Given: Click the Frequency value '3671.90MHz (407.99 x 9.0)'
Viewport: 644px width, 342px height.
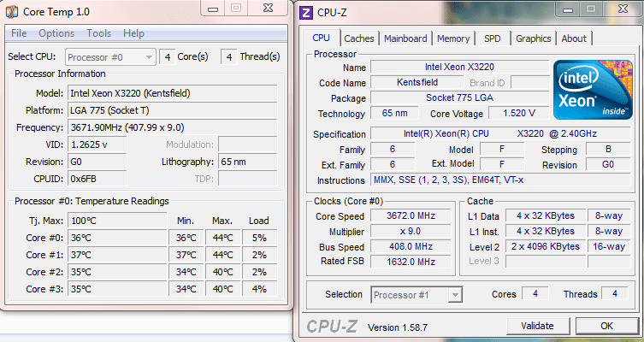Looking at the screenshot, I should coord(173,127).
